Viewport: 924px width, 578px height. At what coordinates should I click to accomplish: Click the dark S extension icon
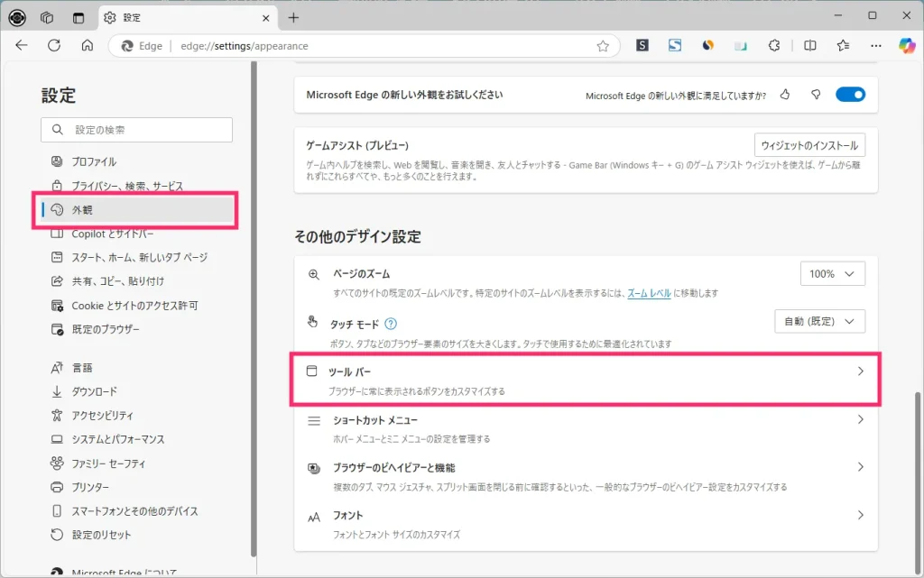[x=642, y=45]
